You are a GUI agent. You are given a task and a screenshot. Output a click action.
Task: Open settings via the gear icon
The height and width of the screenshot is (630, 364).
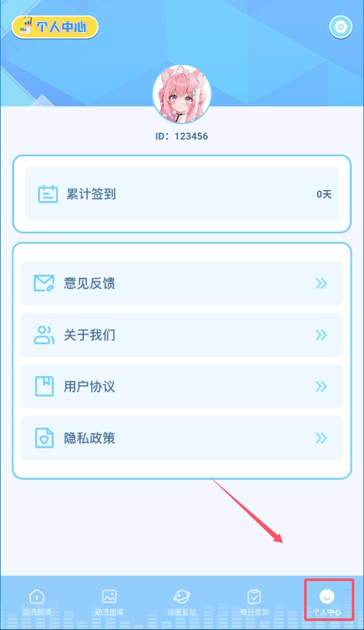(x=341, y=27)
